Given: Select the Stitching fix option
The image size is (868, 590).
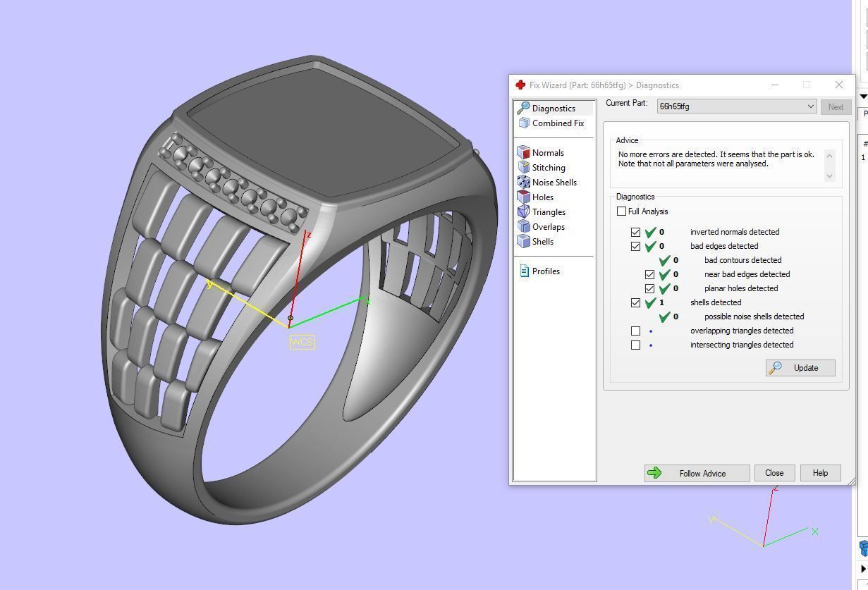Looking at the screenshot, I should 549,167.
